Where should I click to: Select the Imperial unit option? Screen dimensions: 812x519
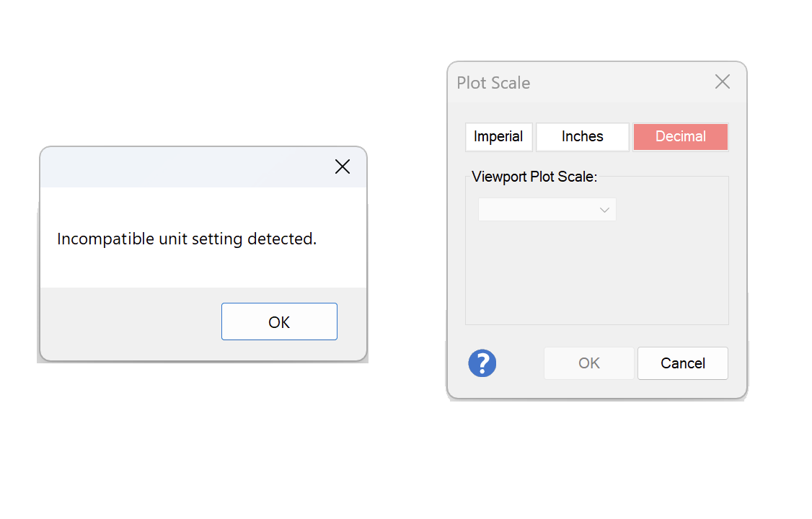click(498, 137)
